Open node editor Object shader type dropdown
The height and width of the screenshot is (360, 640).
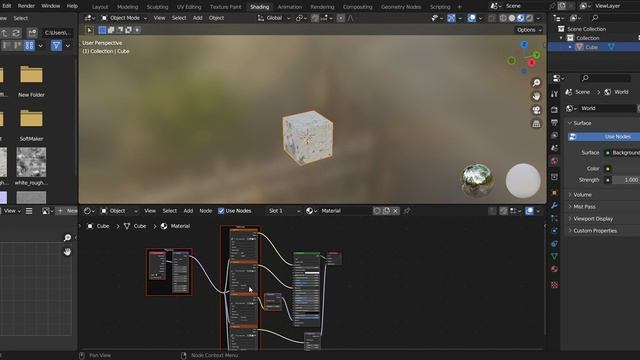coord(119,211)
